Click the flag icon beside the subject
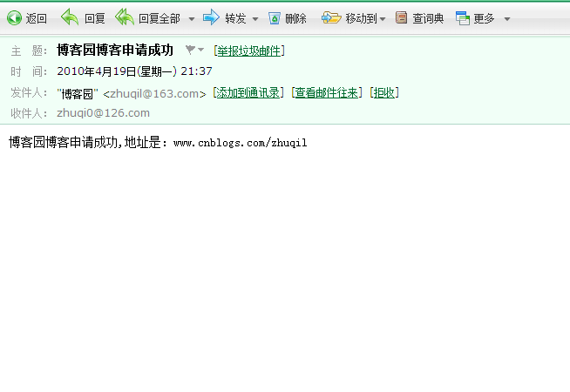This screenshot has width=570, height=392. [190, 50]
